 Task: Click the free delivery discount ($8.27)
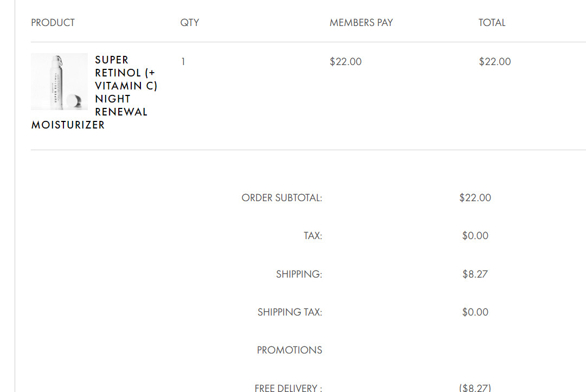click(475, 388)
